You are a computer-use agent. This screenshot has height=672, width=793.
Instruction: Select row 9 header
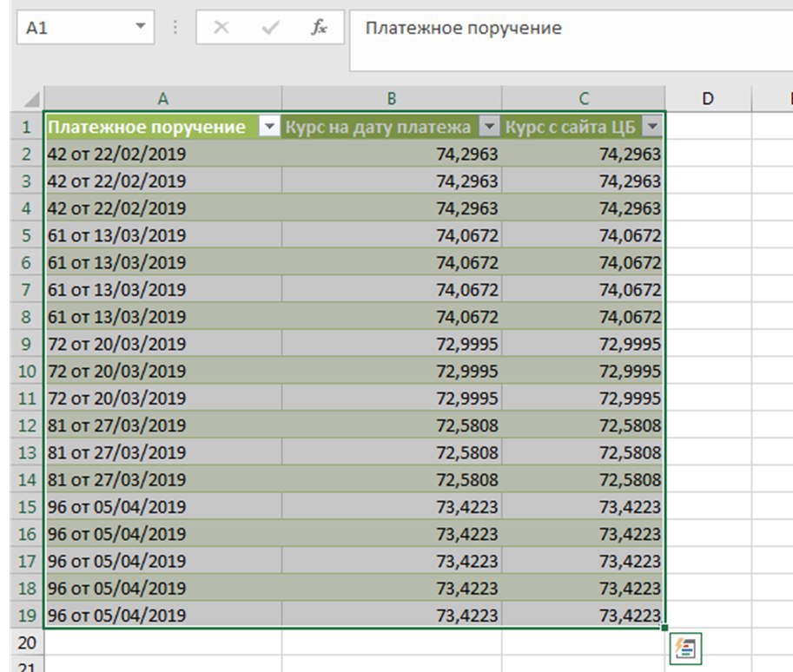(27, 344)
